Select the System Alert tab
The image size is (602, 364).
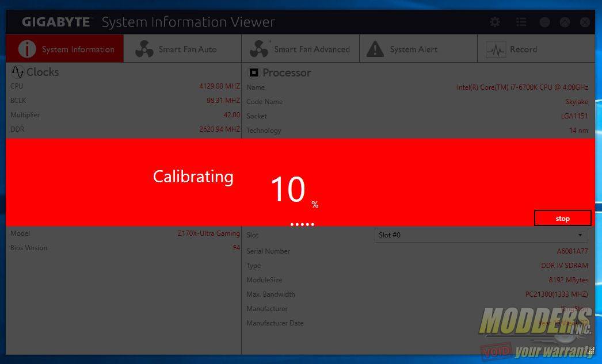[x=418, y=49]
